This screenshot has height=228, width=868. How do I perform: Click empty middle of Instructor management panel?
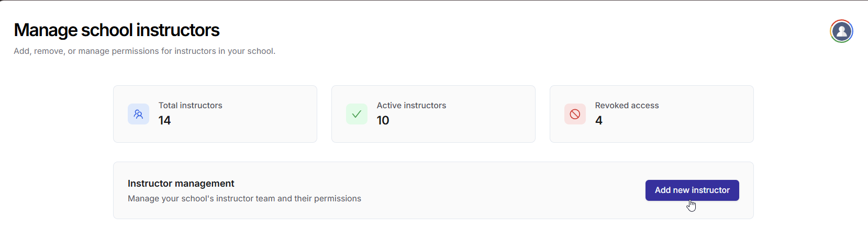click(497, 190)
